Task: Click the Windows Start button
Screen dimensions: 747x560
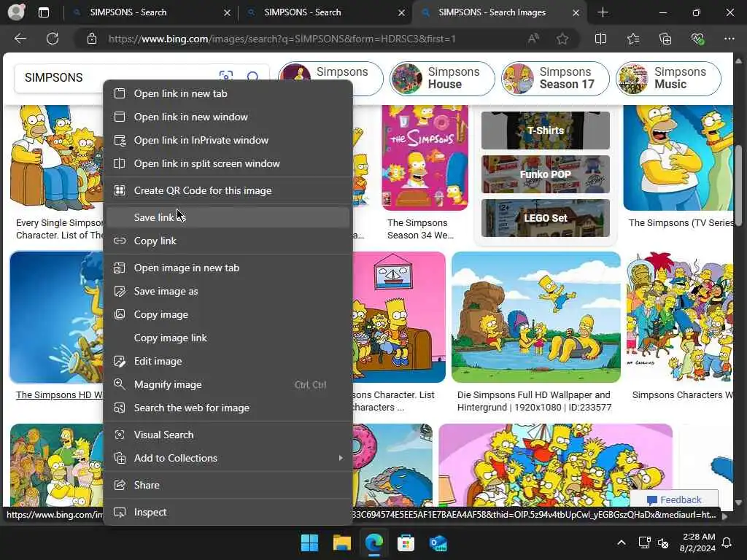Action: [x=309, y=542]
